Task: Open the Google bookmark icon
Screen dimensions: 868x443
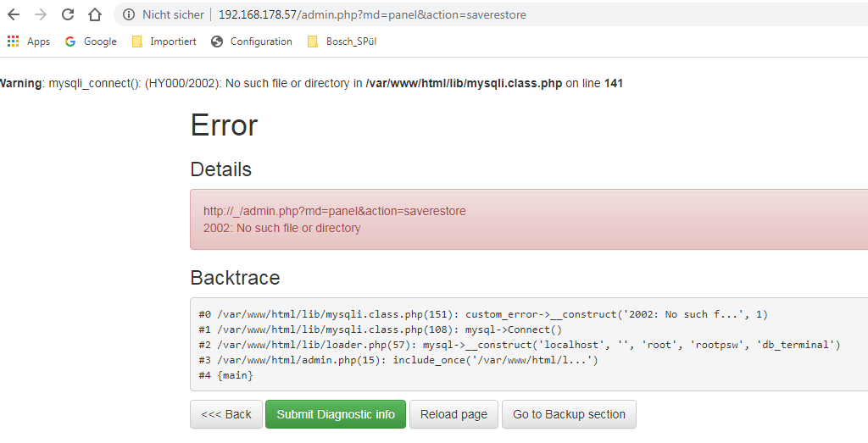Action: (x=70, y=42)
